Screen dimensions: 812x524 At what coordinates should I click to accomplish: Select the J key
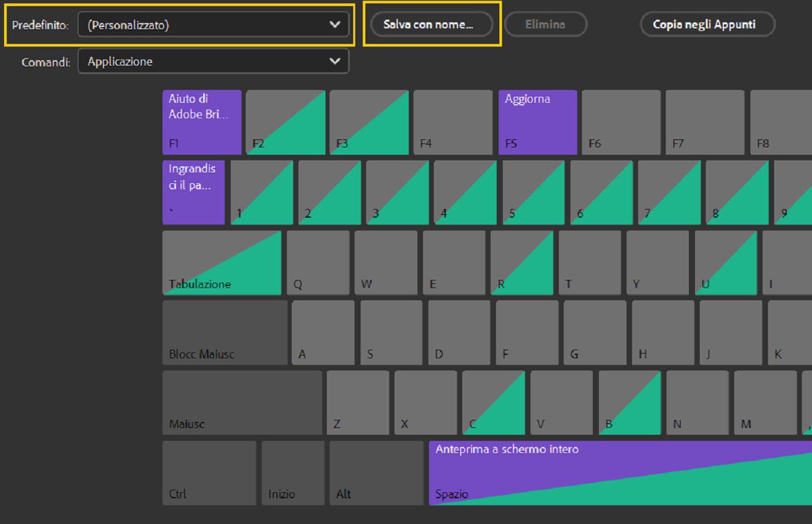pyautogui.click(x=731, y=333)
